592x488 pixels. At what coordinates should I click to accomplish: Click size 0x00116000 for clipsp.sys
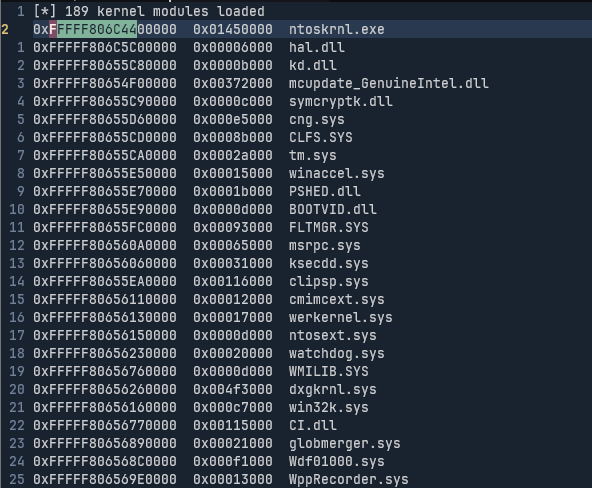tap(233, 282)
